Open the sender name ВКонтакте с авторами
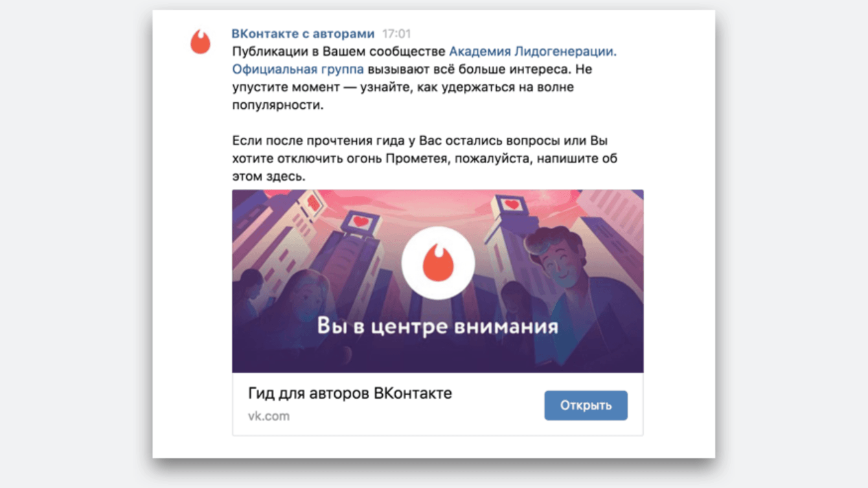Image resolution: width=868 pixels, height=488 pixels. point(303,34)
